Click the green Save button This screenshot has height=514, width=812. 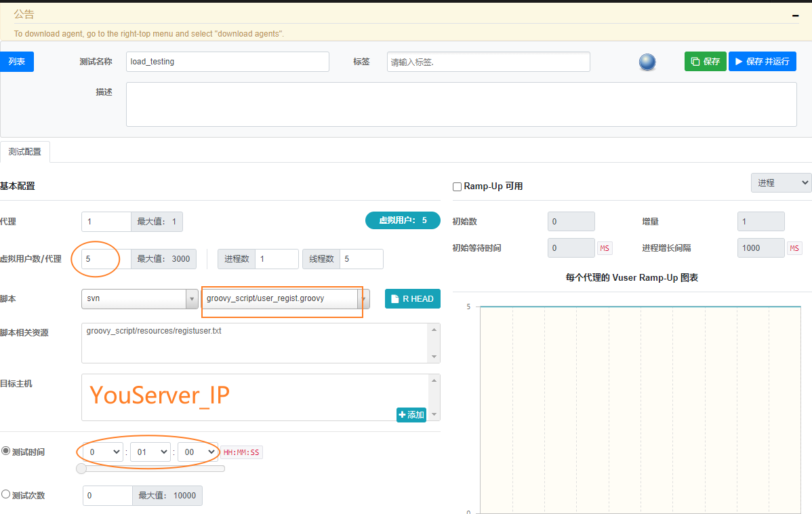tap(705, 62)
